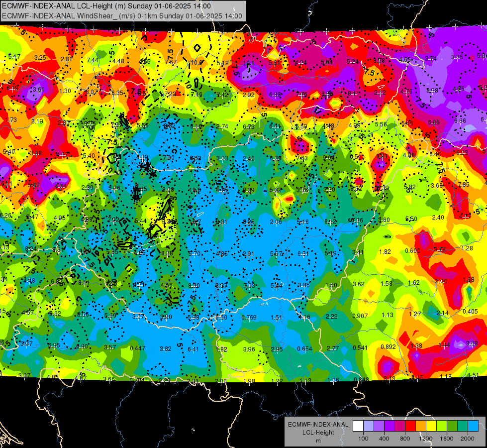Click the map value 0.654
The image size is (487, 448).
tap(304, 349)
